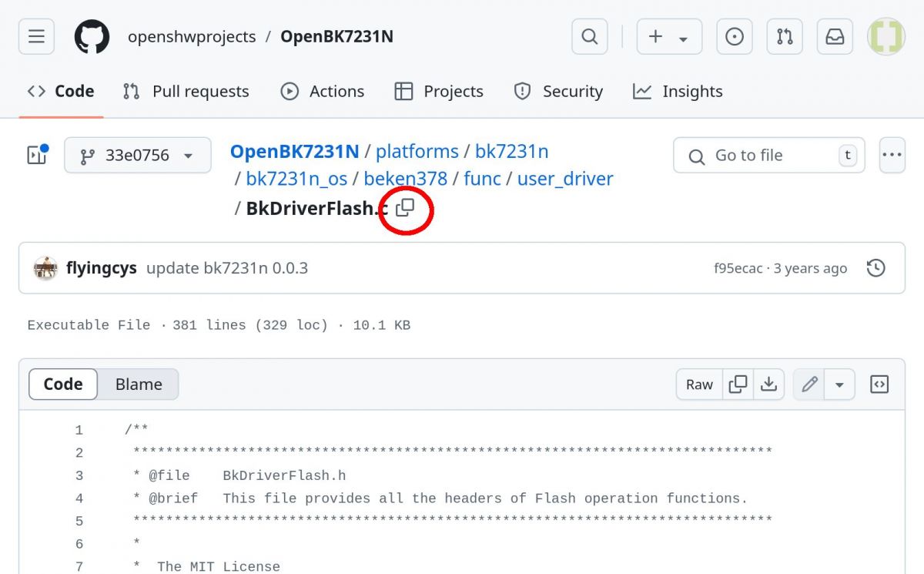
Task: Navigate to platforms folder in breadcrumb
Action: [x=417, y=151]
